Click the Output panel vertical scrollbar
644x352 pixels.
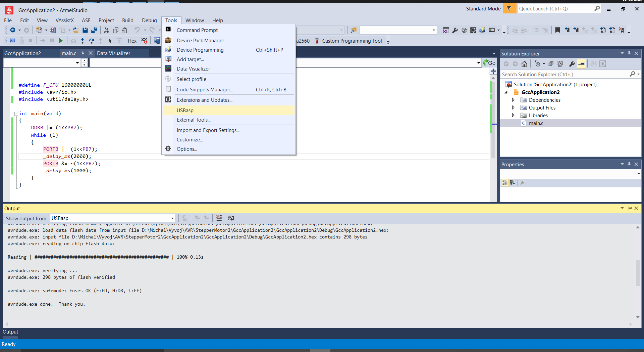coord(638,272)
